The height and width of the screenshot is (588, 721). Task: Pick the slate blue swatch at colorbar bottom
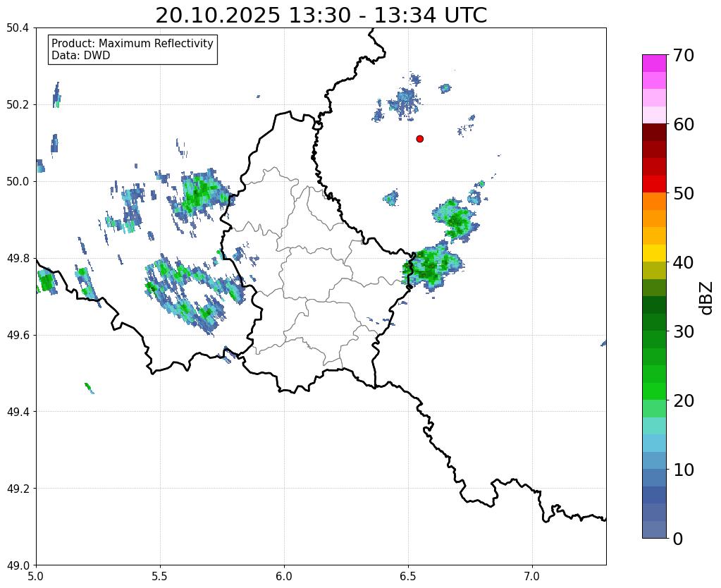(654, 529)
